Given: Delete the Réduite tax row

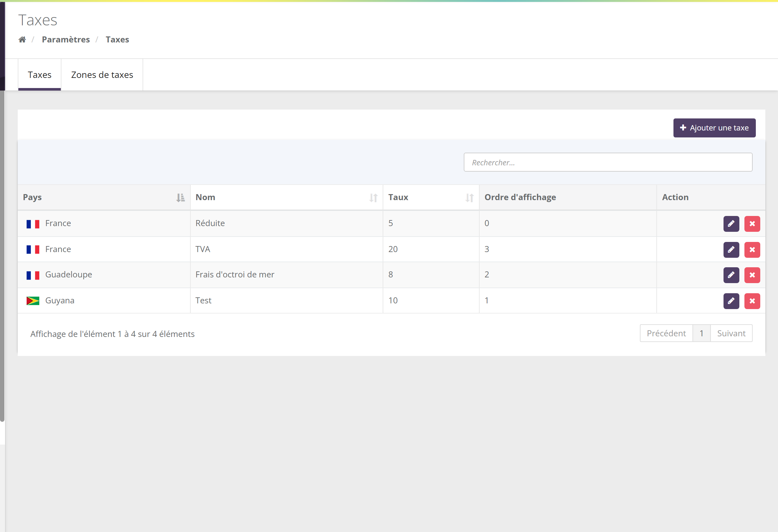Looking at the screenshot, I should (x=752, y=224).
